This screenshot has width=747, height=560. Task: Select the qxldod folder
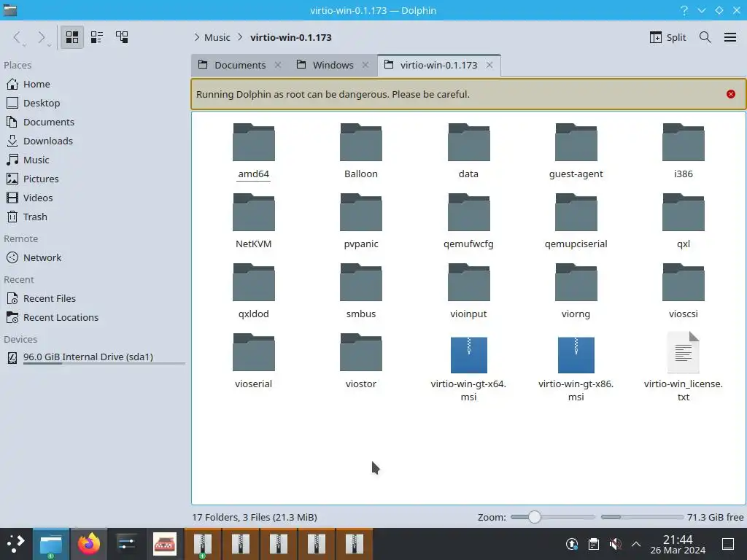coord(253,292)
